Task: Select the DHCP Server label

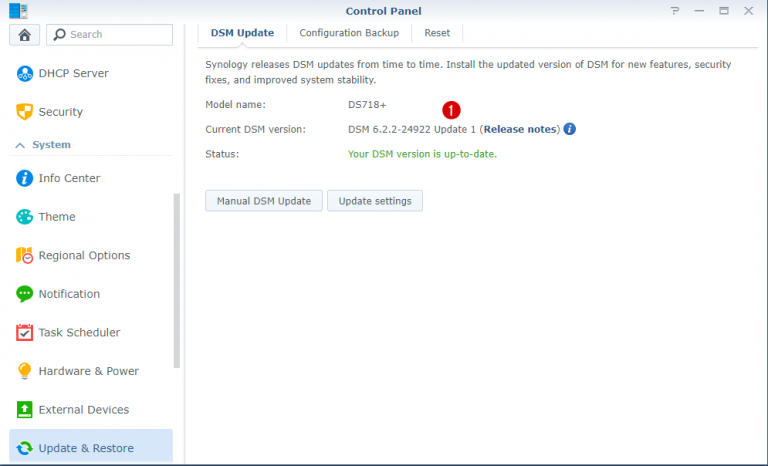Action: coord(73,74)
